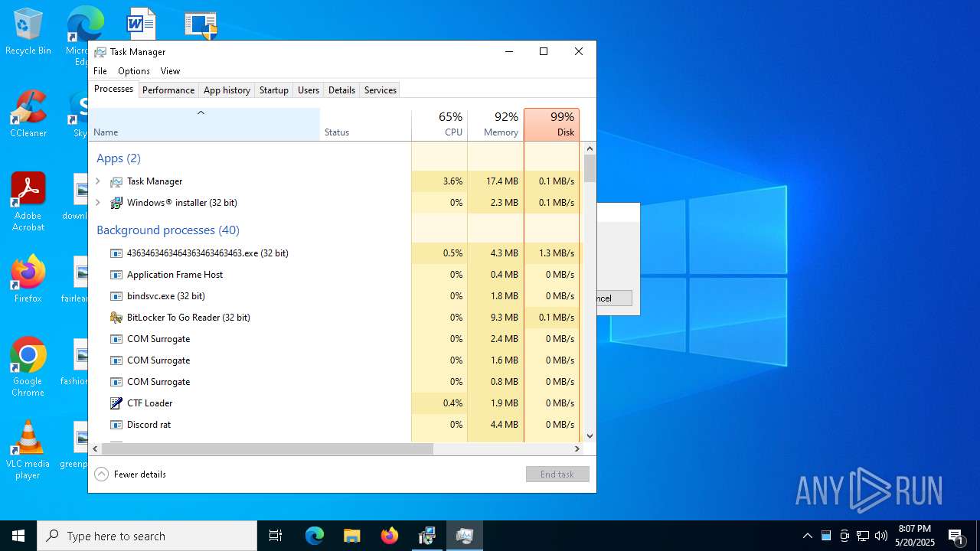Image resolution: width=980 pixels, height=551 pixels.
Task: Expand the Windows installer process row
Action: 98,203
